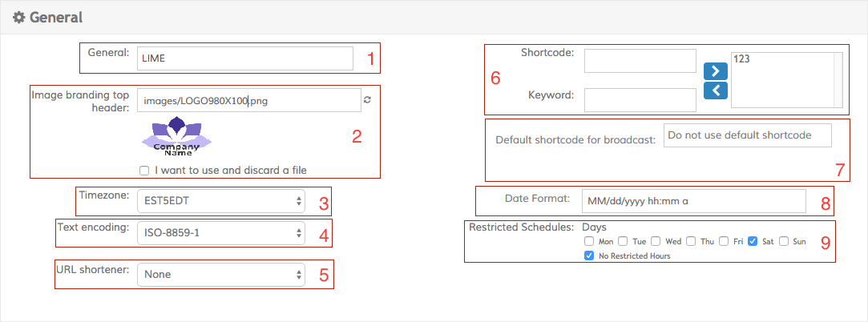868x322 pixels.
Task: Enable the Mon restricted day checkbox
Action: (589, 240)
